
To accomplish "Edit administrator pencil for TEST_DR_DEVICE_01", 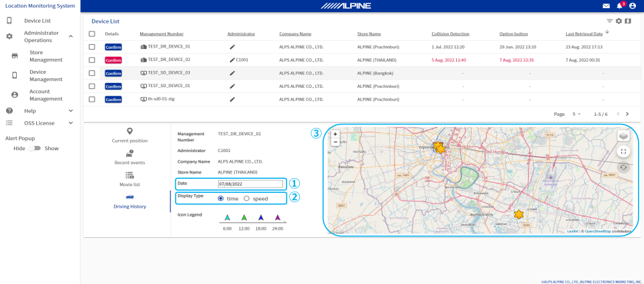I will 232,47.
